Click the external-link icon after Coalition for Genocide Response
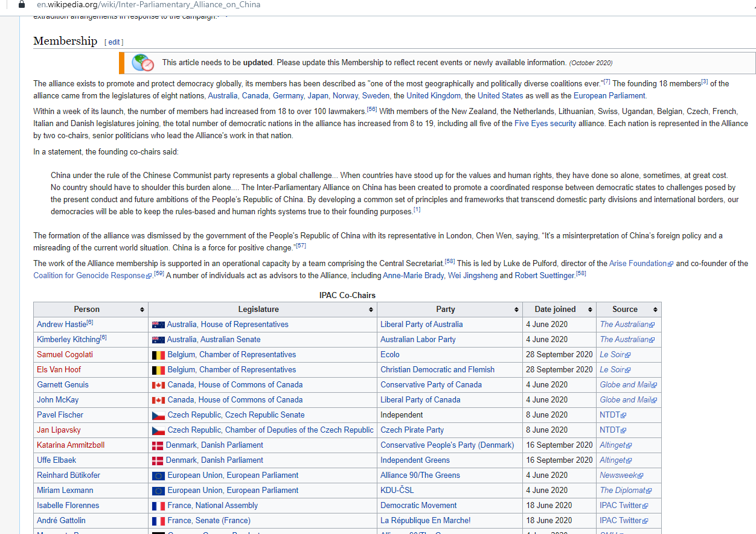The width and height of the screenshot is (756, 534). (x=149, y=276)
